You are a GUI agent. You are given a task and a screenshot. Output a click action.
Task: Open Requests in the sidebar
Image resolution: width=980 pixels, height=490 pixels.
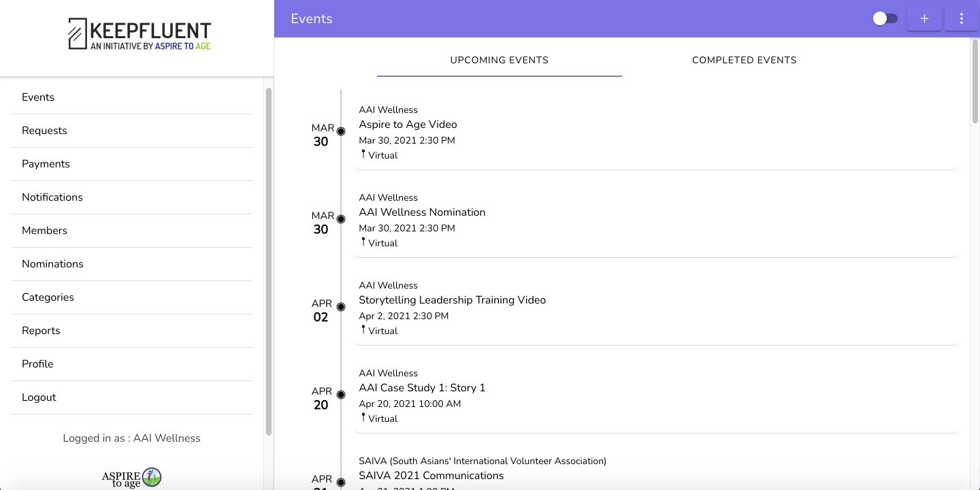pos(131,131)
